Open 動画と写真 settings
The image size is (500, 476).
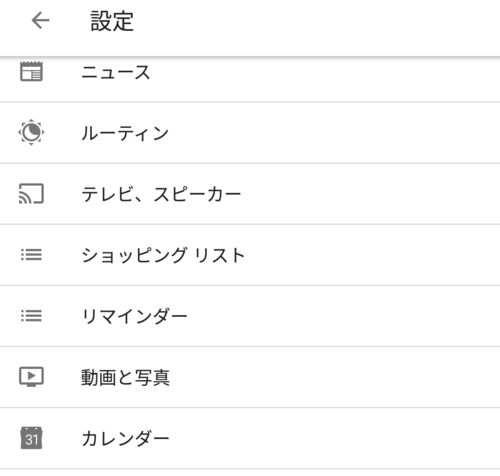(x=250, y=377)
